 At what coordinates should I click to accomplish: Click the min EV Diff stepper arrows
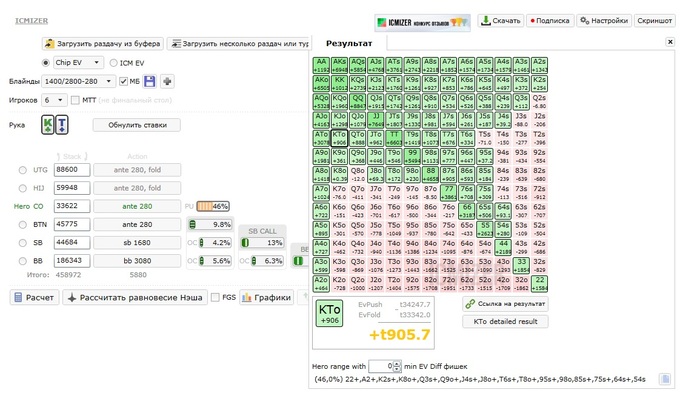[x=397, y=366]
